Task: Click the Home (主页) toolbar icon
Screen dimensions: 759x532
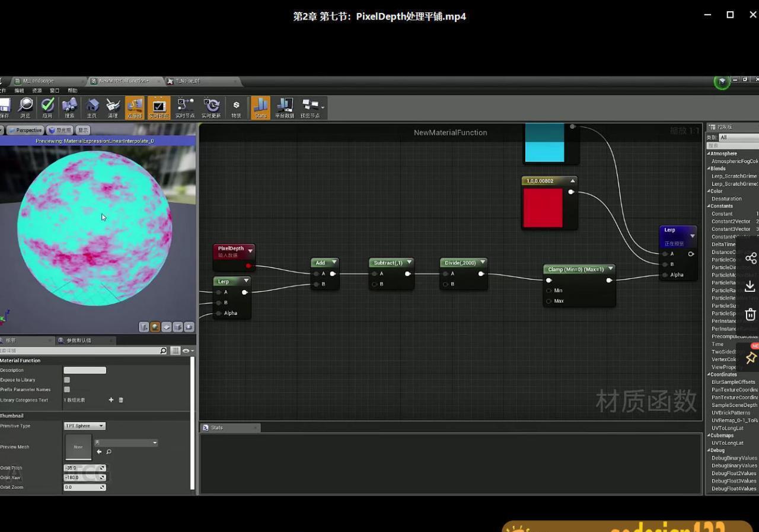Action: [x=92, y=107]
